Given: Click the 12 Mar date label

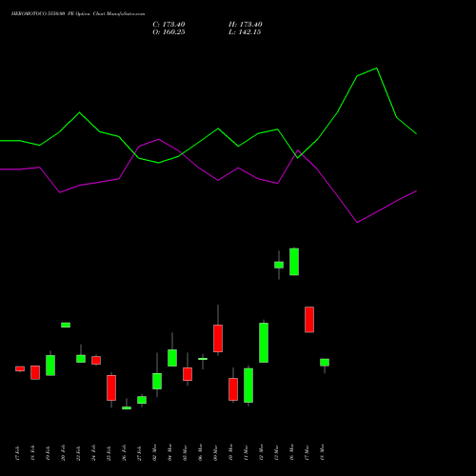Looking at the screenshot, I should coord(261,452).
